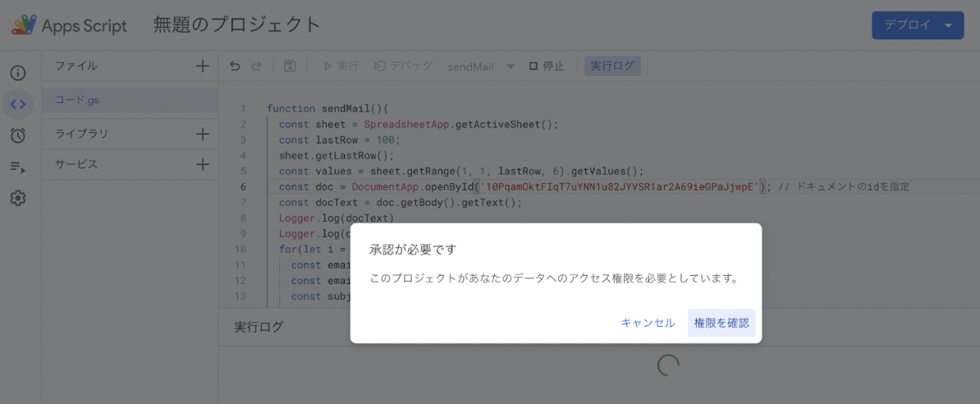Open the Overview info icon in sidebar
Image resolution: width=980 pixels, height=404 pixels.
click(x=18, y=73)
